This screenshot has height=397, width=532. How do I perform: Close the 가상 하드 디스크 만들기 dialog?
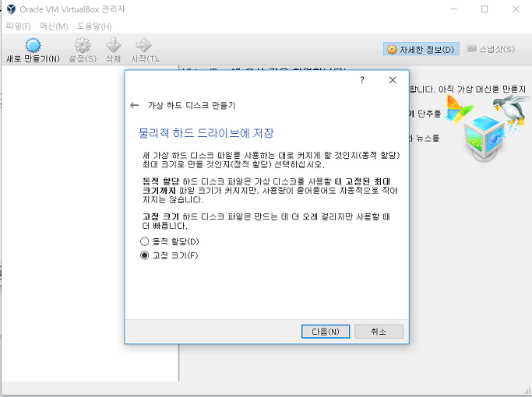tap(393, 80)
